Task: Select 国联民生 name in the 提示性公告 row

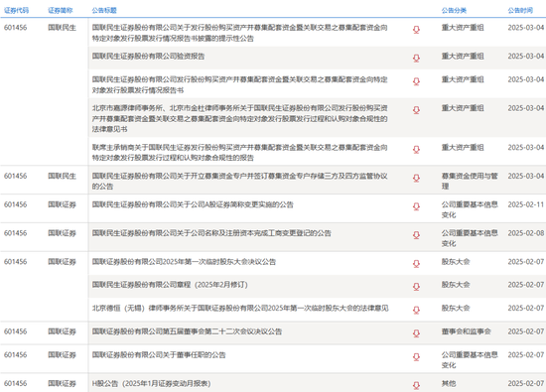Action: tap(62, 28)
